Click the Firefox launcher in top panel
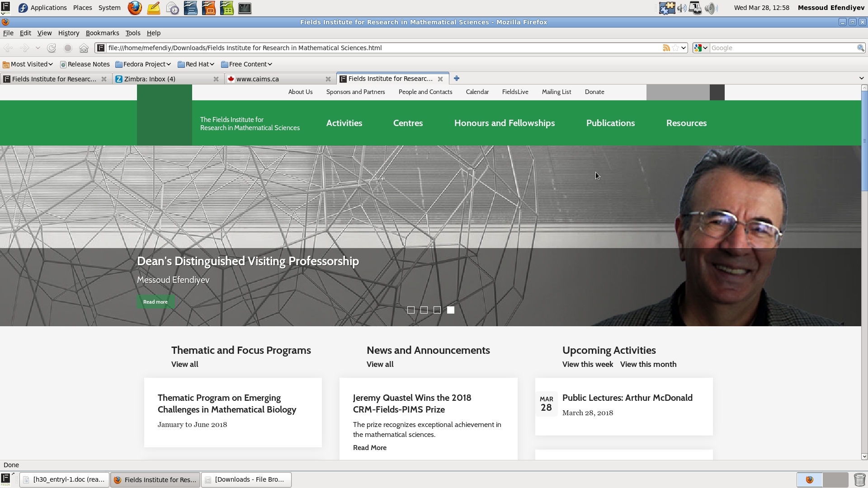 [x=135, y=8]
